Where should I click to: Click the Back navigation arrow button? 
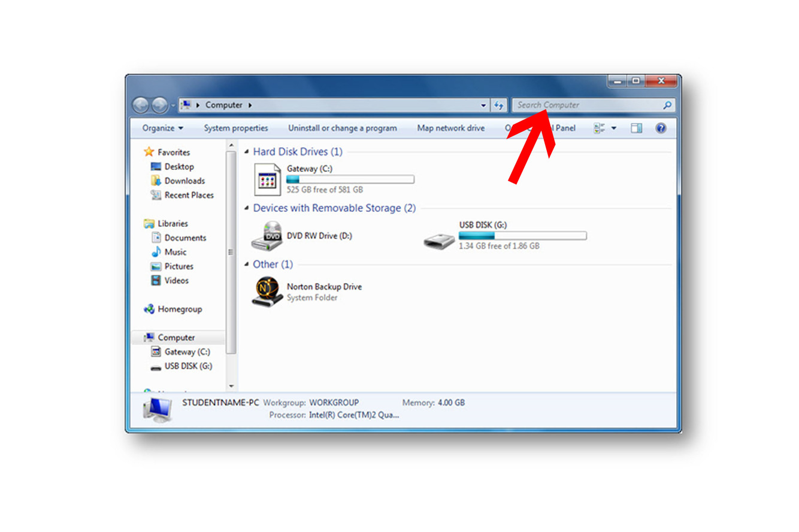coord(140,105)
